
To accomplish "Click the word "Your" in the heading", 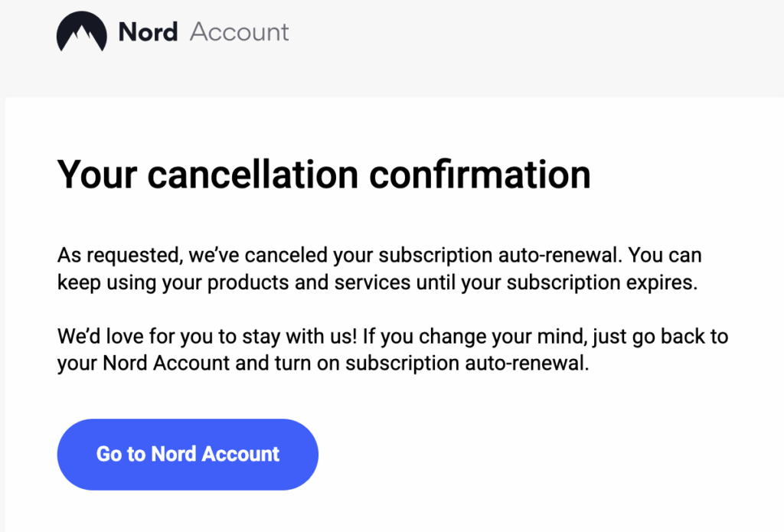I will (x=97, y=174).
